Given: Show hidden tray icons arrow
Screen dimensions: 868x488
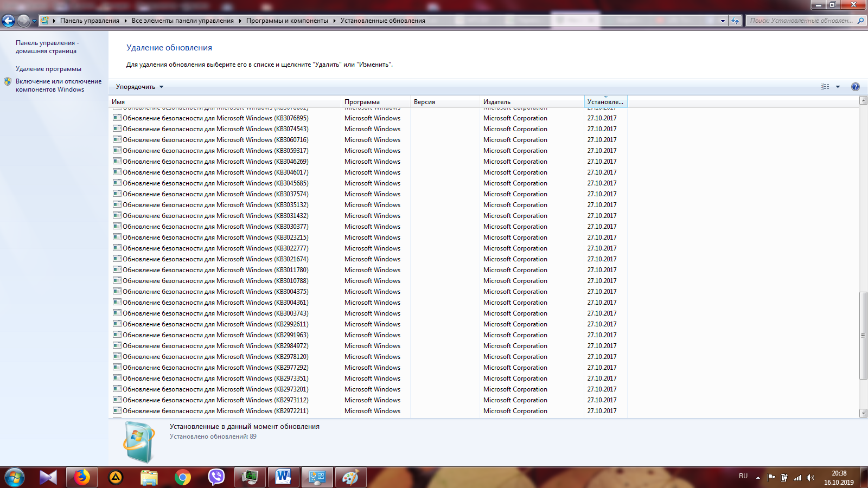Looking at the screenshot, I should (x=758, y=478).
